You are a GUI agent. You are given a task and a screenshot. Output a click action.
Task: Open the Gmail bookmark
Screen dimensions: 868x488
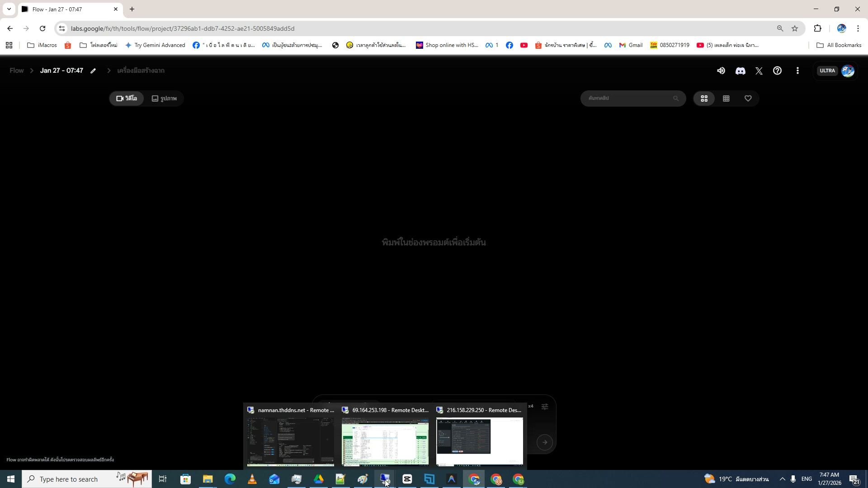point(631,45)
